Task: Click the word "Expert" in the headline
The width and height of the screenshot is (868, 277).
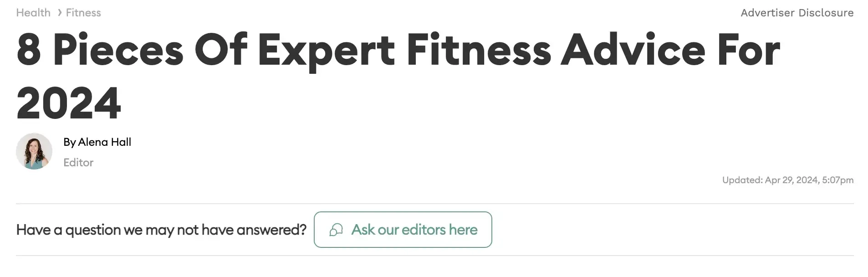Action: click(326, 50)
